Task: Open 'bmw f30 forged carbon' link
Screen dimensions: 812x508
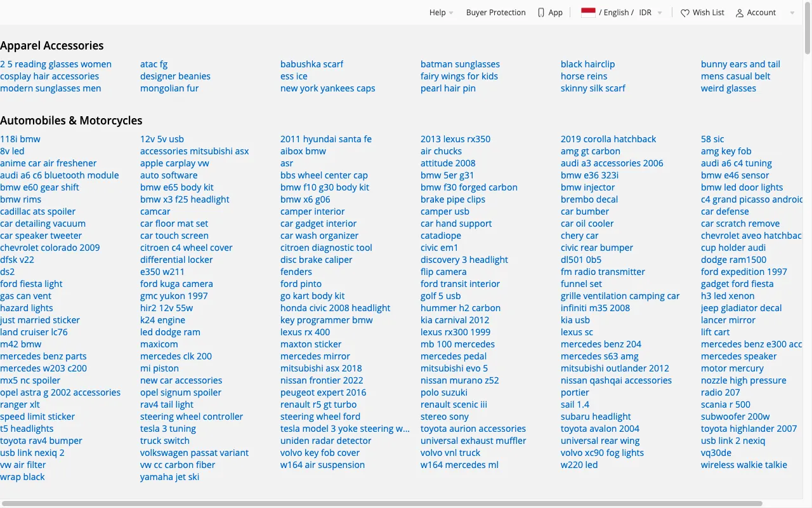Action: coord(469,187)
